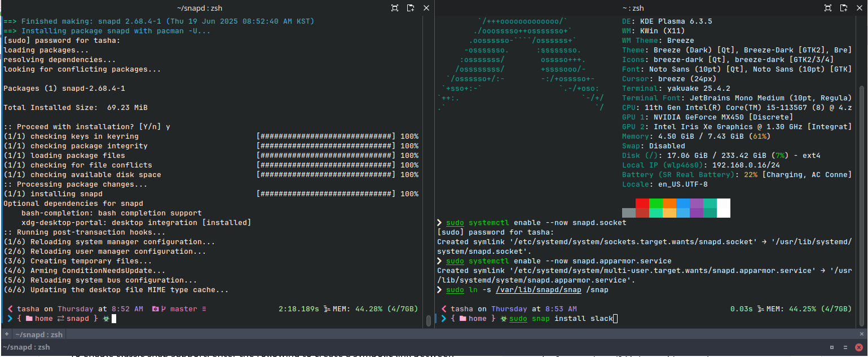The width and height of the screenshot is (868, 357).
Task: Click the white block in color palette
Action: pos(723,208)
